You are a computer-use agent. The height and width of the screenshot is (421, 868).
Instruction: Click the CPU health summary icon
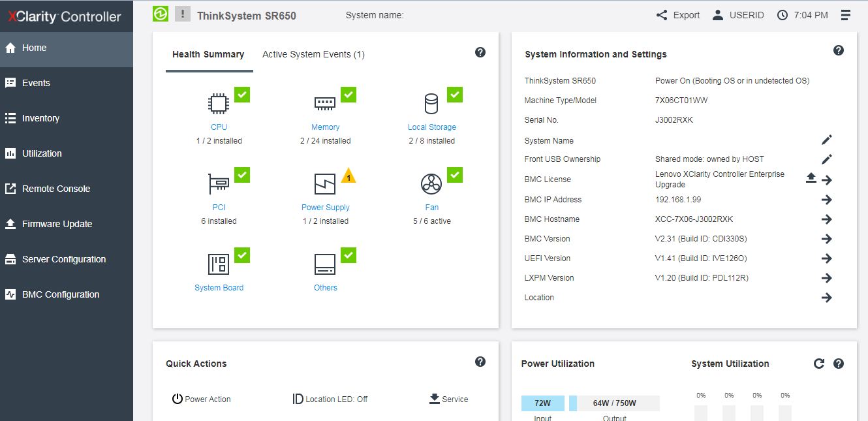[x=219, y=103]
